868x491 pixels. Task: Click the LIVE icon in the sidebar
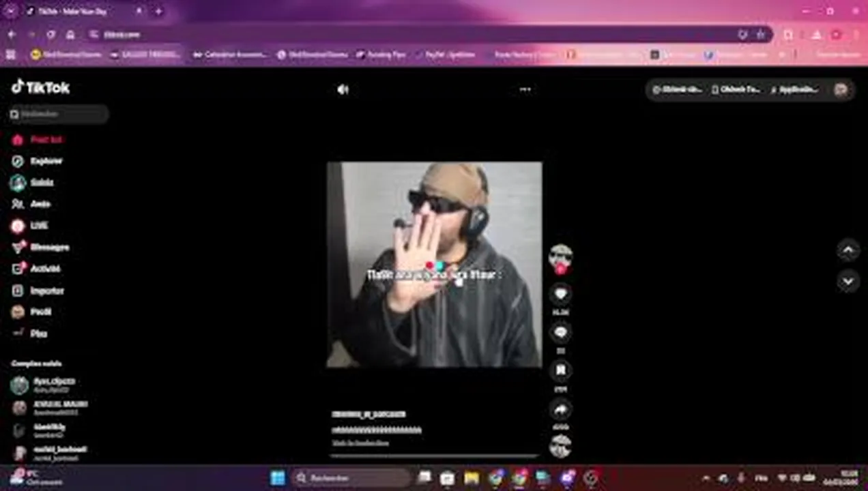(18, 226)
